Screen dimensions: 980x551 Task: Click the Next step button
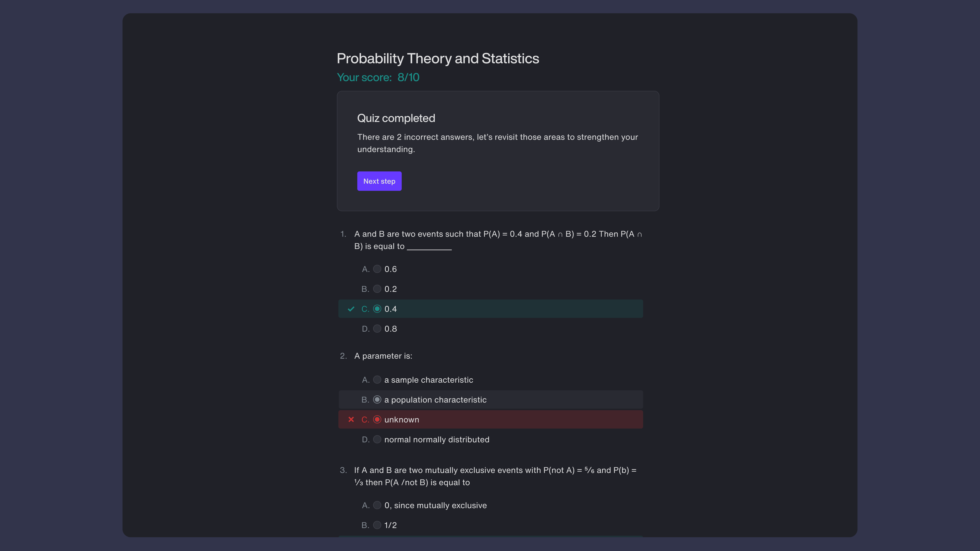click(379, 181)
